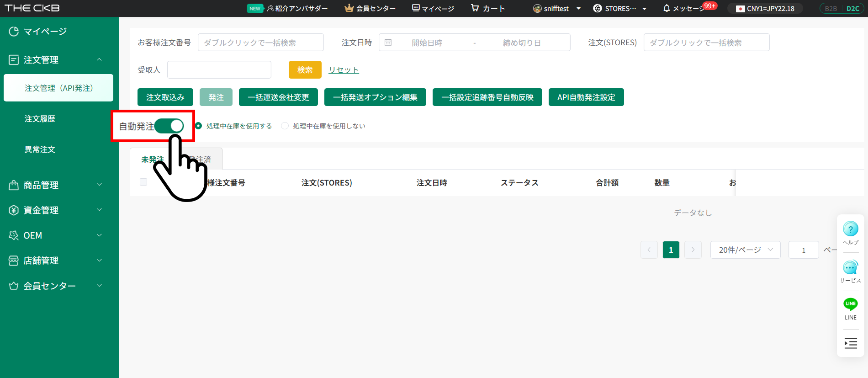Expand the OEM sidebar section
This screenshot has height=378, width=868.
[x=100, y=235]
